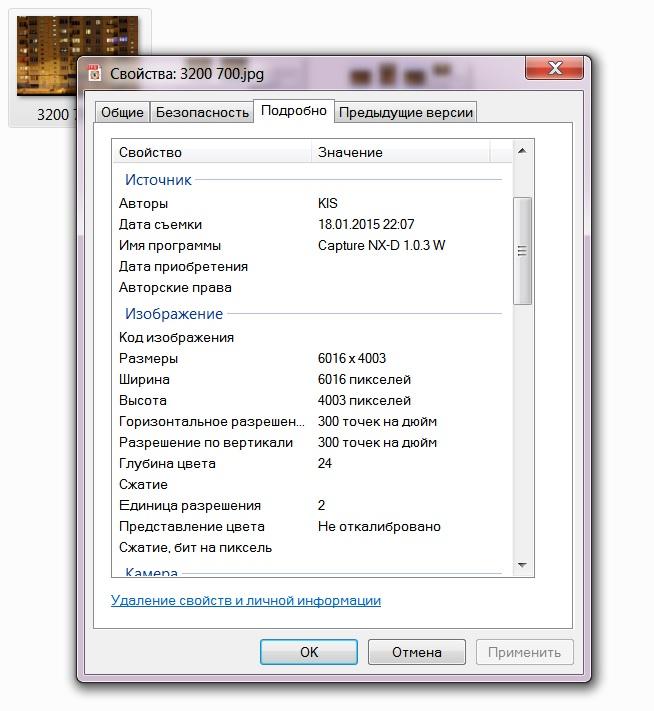
Task: Click the scroll up arrow in the details list
Action: pos(522,151)
